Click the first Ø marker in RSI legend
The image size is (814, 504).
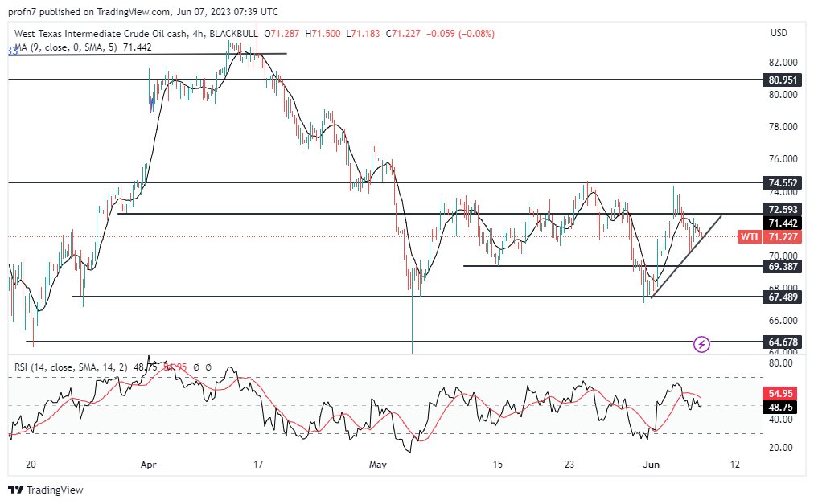pos(195,367)
